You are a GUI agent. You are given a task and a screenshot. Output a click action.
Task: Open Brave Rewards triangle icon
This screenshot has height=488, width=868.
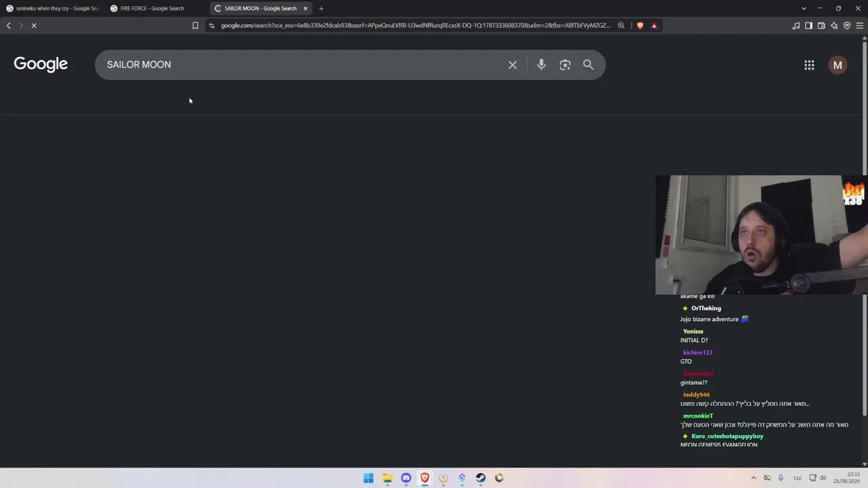[654, 26]
